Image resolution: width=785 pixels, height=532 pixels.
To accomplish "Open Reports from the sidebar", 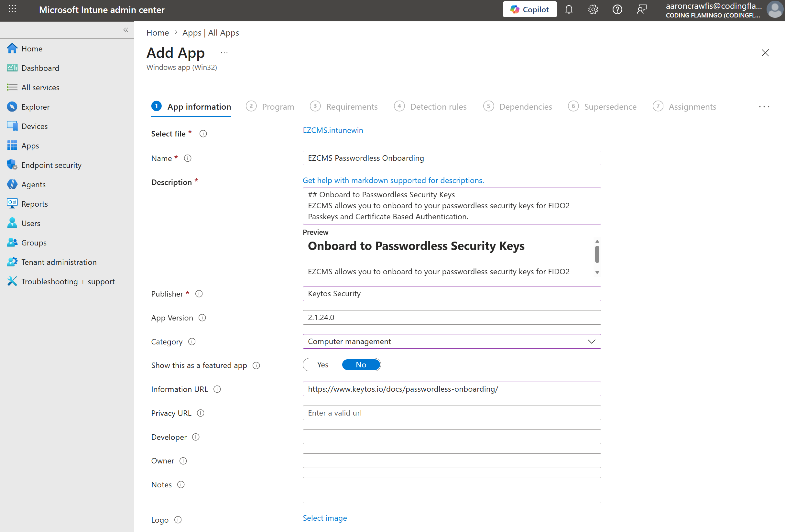I will click(x=35, y=203).
